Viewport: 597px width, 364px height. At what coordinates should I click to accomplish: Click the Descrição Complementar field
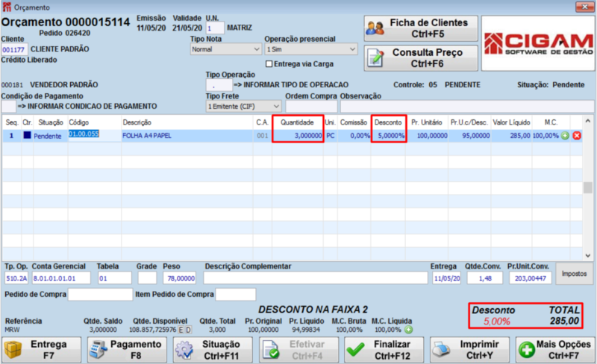point(316,278)
